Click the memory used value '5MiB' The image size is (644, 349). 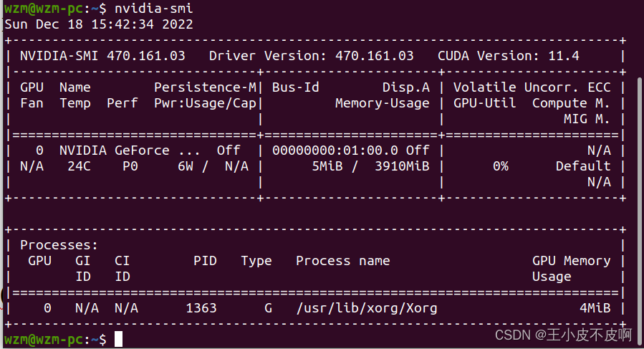pyautogui.click(x=327, y=166)
